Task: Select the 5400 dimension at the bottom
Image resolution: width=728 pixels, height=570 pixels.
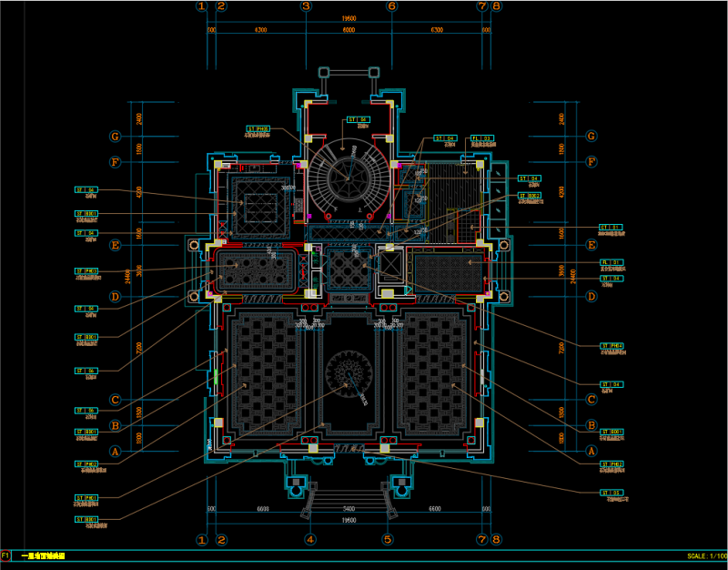Action: [x=348, y=509]
